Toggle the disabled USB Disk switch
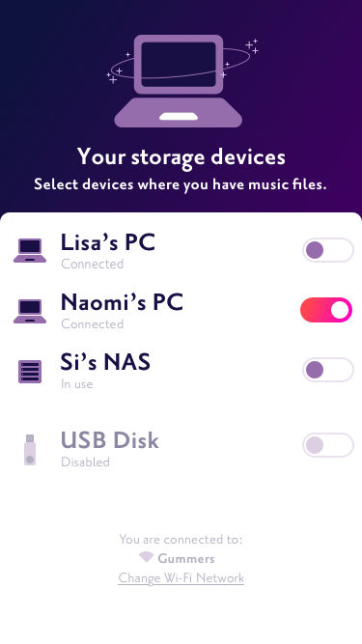Viewport: 362px width, 644px height. [328, 445]
